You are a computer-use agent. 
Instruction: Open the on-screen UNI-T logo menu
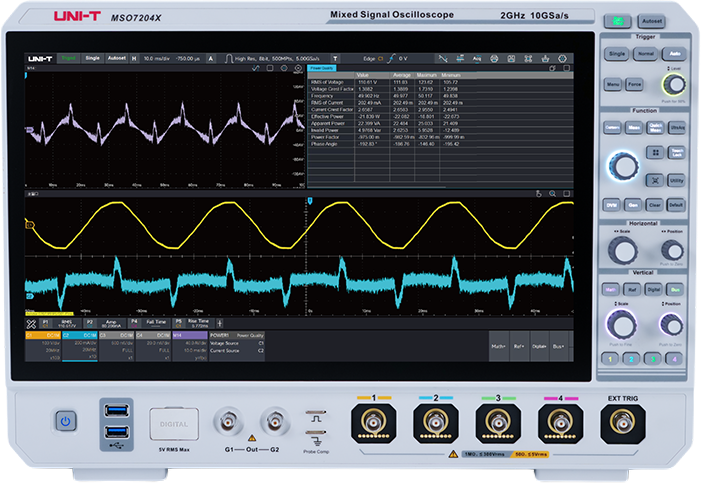pyautogui.click(x=40, y=59)
